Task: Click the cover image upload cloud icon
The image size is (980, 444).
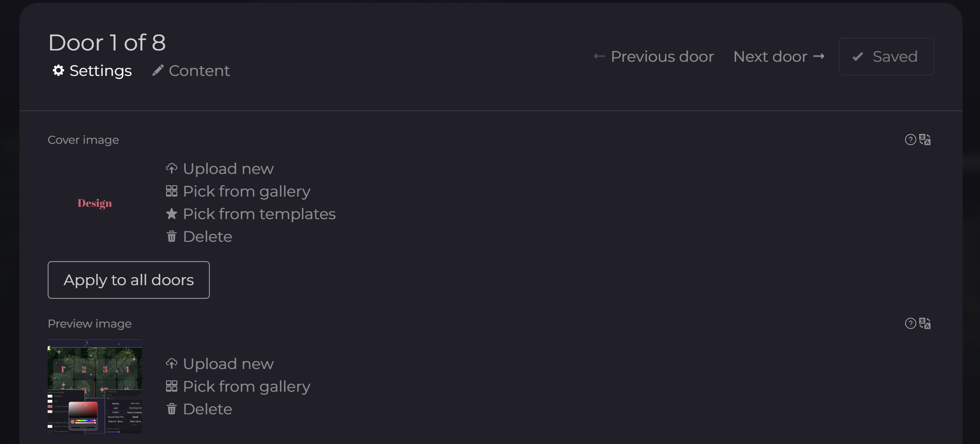Action: [172, 168]
